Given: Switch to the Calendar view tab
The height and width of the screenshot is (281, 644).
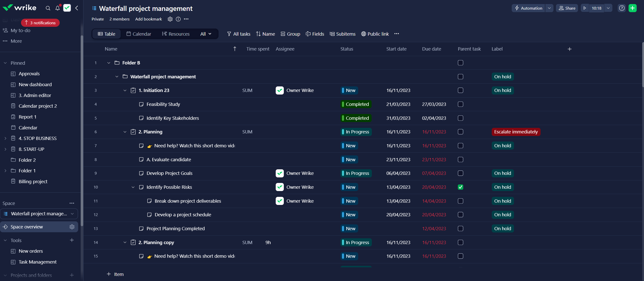Looking at the screenshot, I should pyautogui.click(x=139, y=34).
